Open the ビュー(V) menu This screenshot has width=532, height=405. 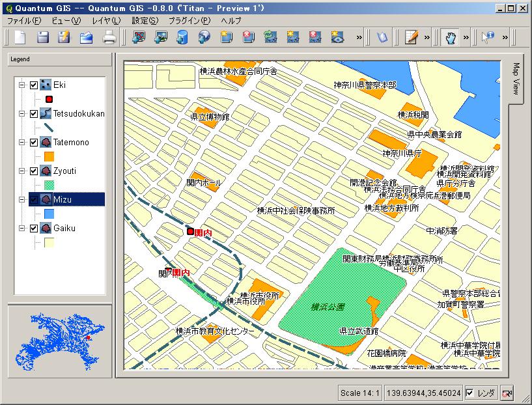tap(66, 21)
